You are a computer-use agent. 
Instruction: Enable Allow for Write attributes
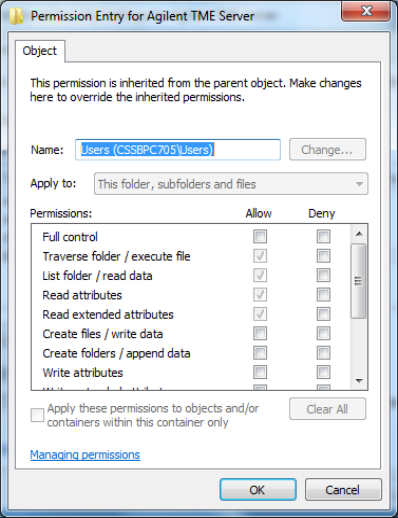click(260, 372)
